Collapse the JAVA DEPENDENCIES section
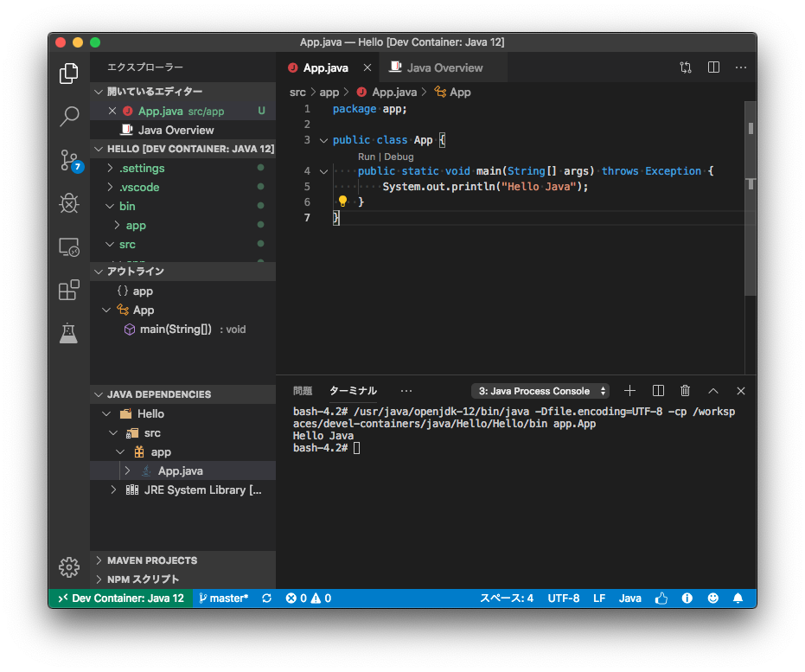The height and width of the screenshot is (672, 805). (99, 394)
